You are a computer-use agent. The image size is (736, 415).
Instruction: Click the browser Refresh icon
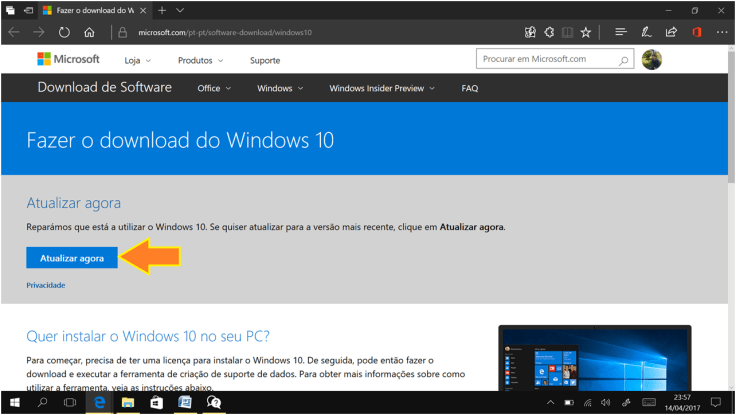point(65,32)
